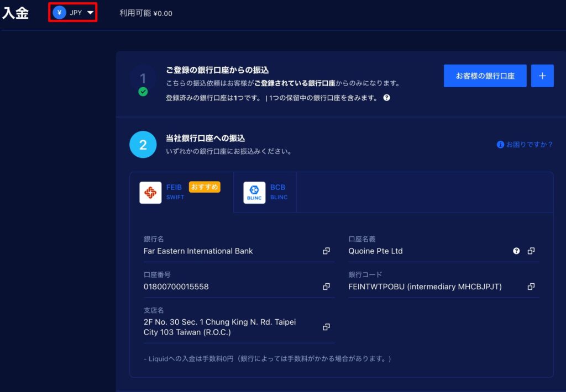566x392 pixels.
Task: Click the 口座番号 label
Action: pos(157,275)
